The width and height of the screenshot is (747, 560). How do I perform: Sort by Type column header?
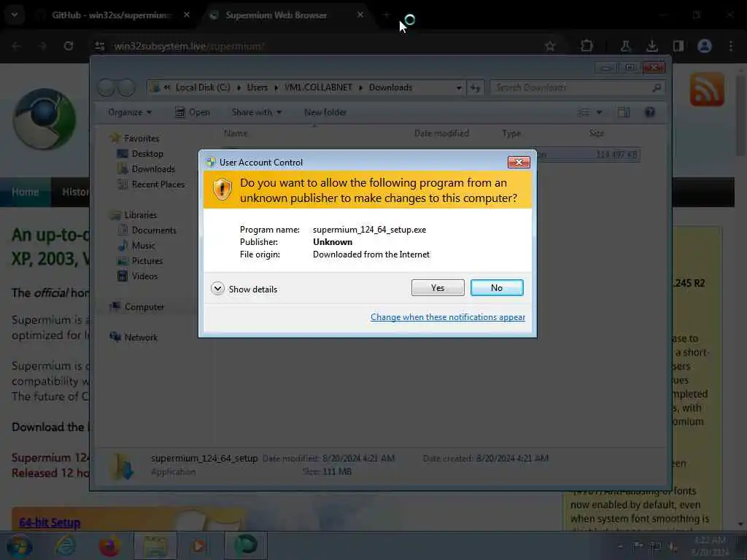pos(511,133)
